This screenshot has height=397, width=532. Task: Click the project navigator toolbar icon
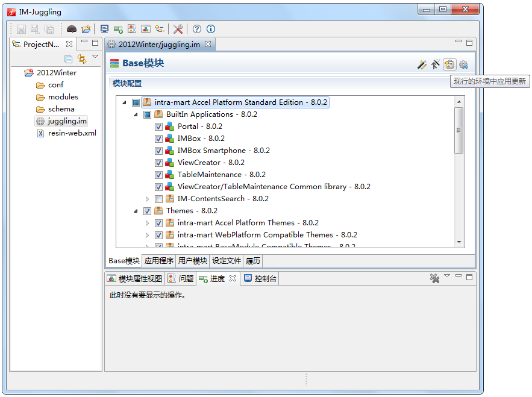[160, 29]
